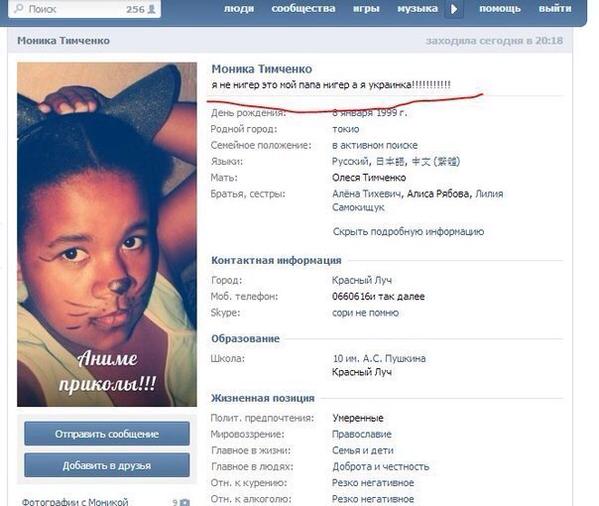Open the музыка menu item
This screenshot has width=599, height=506.
[417, 8]
